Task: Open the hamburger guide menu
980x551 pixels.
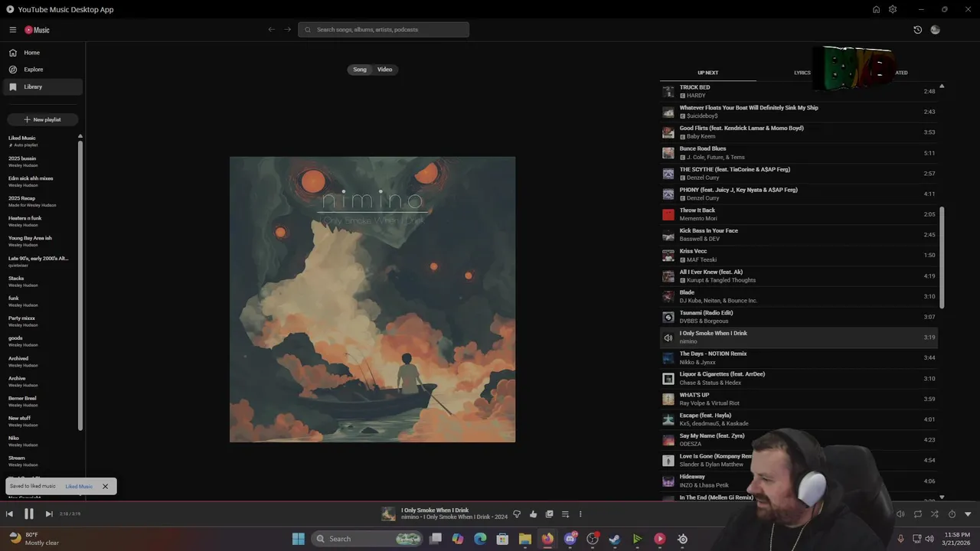Action: tap(13, 30)
